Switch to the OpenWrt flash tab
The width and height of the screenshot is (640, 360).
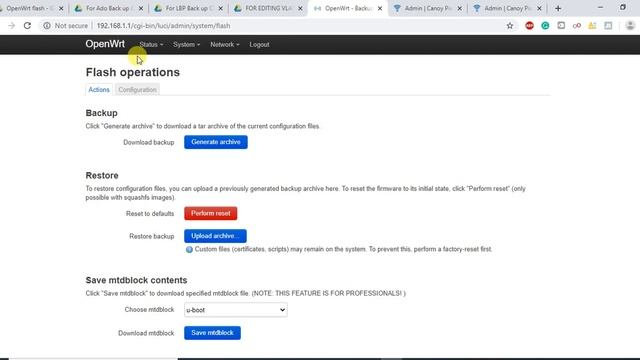point(31,8)
